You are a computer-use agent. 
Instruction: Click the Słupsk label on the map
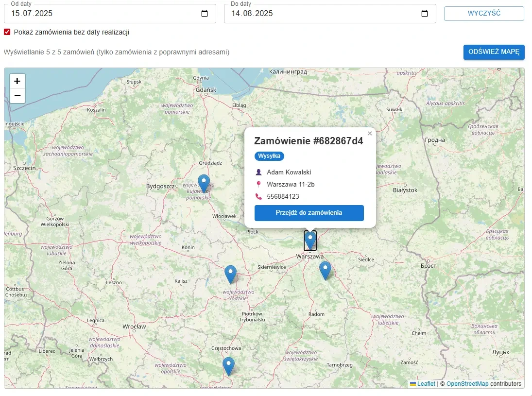coord(134,82)
